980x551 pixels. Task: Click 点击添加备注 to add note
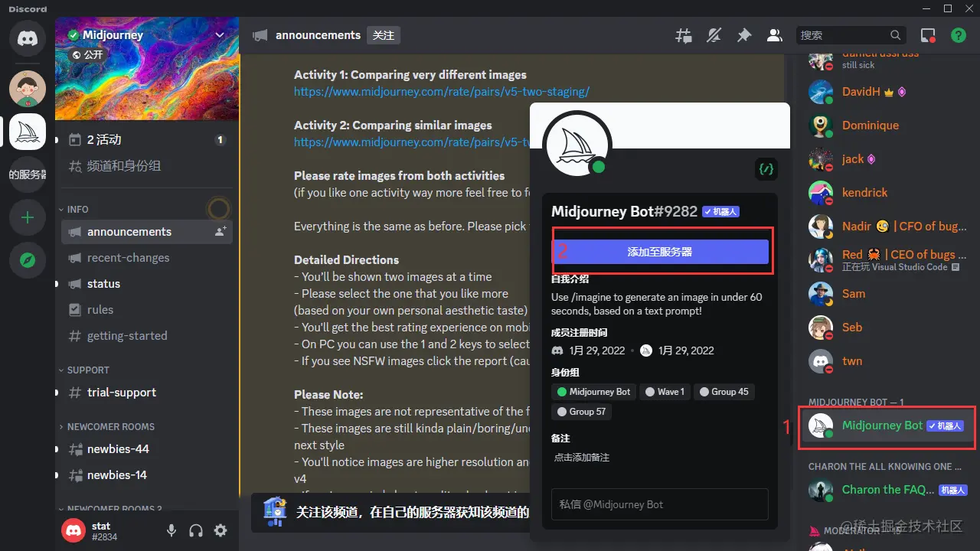click(x=582, y=458)
